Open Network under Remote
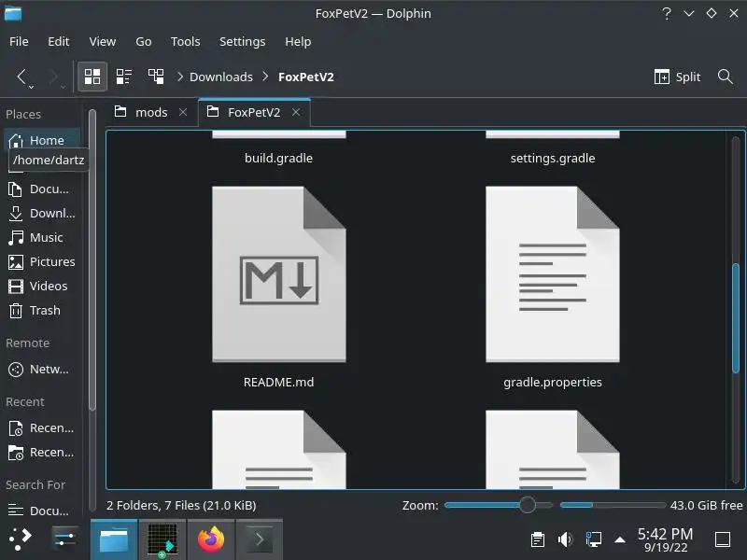Image resolution: width=747 pixels, height=560 pixels. [42, 370]
